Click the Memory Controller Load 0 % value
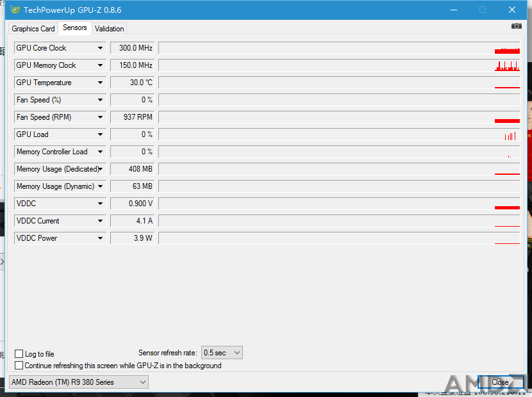The width and height of the screenshot is (532, 397). click(x=132, y=152)
